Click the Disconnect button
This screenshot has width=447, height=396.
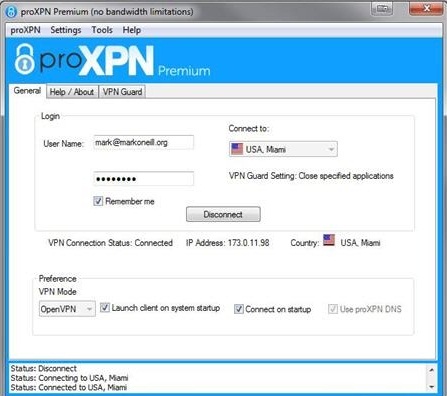[223, 214]
